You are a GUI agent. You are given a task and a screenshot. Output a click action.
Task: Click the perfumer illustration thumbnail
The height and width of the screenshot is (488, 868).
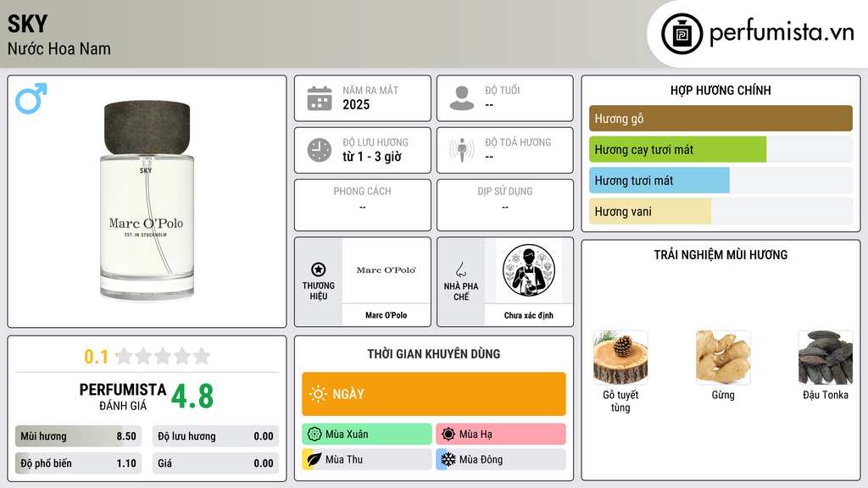point(529,270)
